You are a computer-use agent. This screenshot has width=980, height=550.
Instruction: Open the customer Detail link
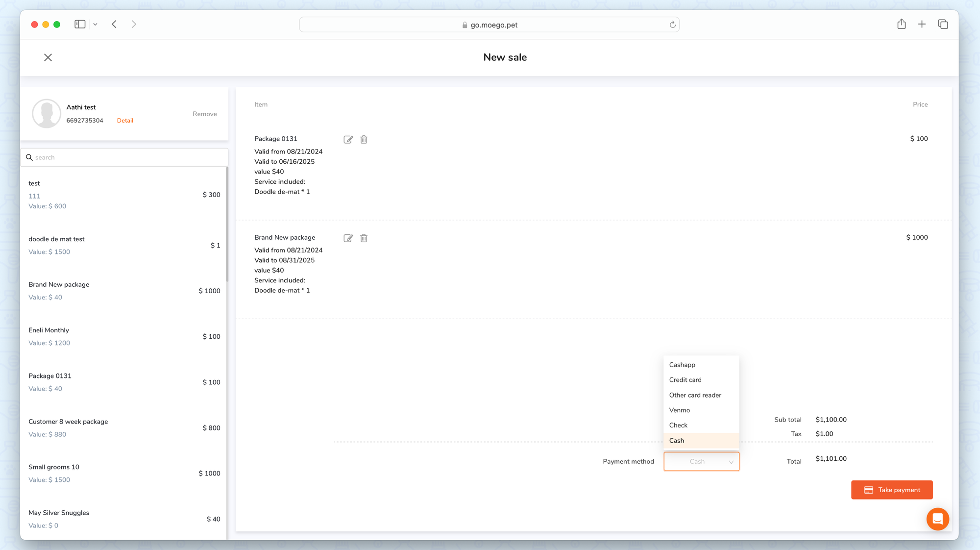pyautogui.click(x=125, y=121)
